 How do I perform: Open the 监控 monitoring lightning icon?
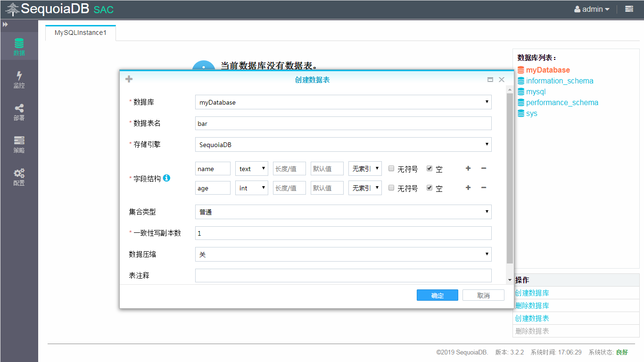[x=19, y=79]
